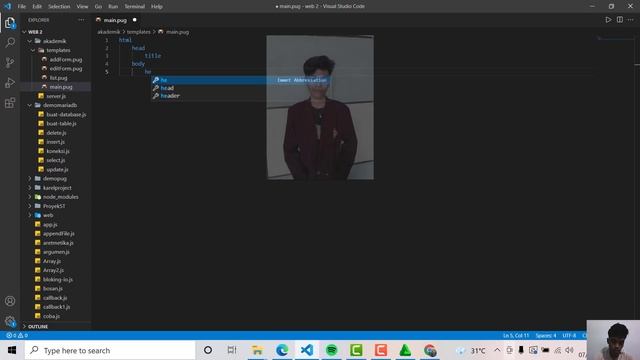The image size is (640, 360).
Task: Open Explorer panel ellipsis actions
Action: 81,20
